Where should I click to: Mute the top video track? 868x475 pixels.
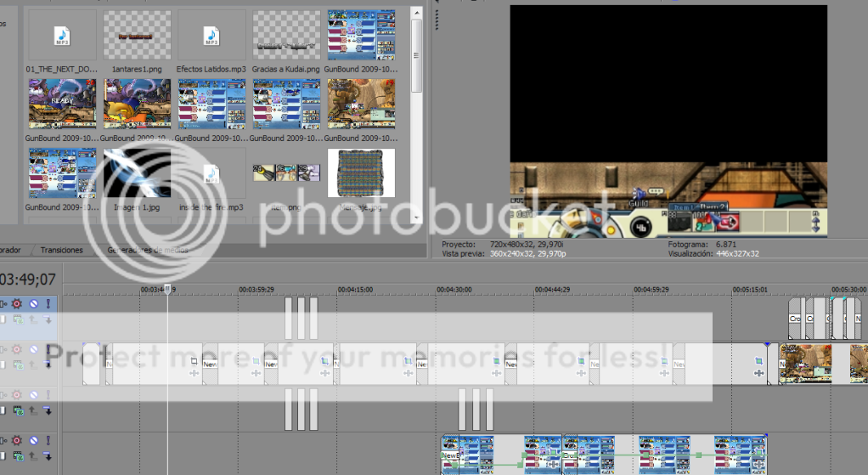pos(34,304)
